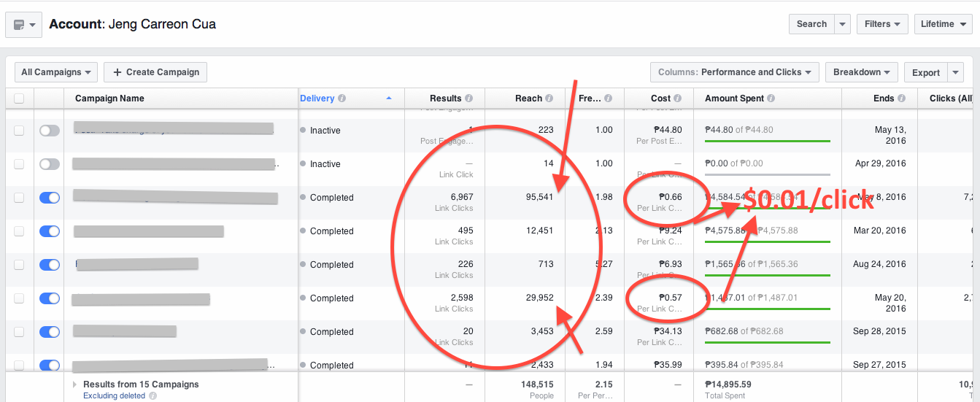Expand Results from 15 Campaigns summary row
Viewport: 980px width, 402px height.
[75, 384]
